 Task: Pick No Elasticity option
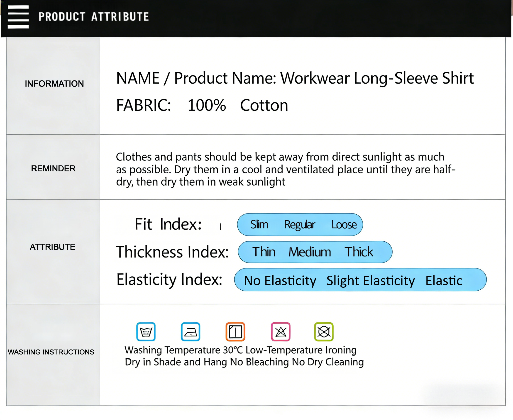pos(280,280)
